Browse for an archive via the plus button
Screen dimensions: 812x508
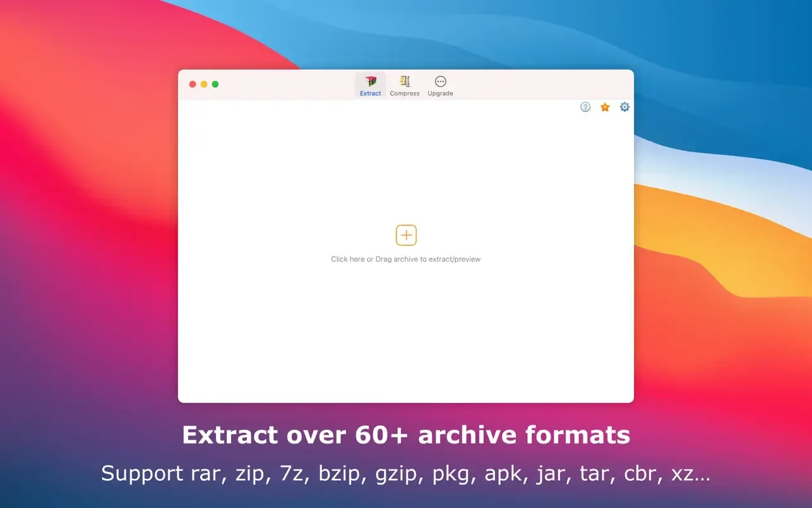(406, 234)
